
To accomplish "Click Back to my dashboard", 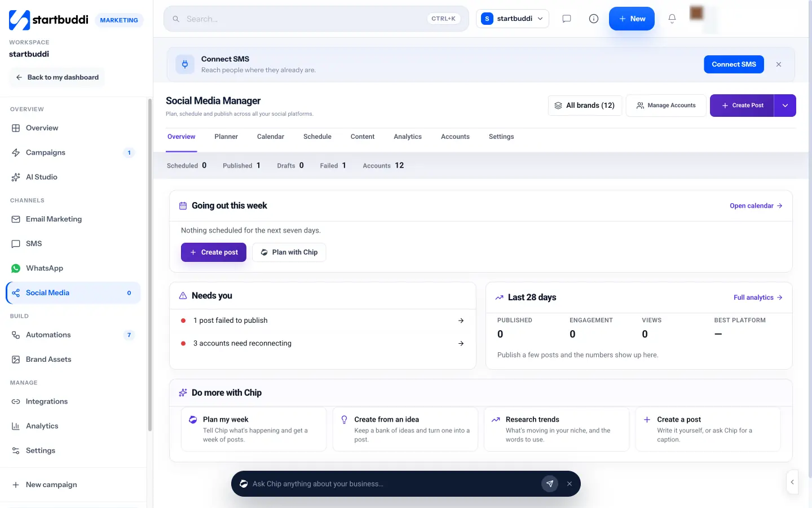I will tap(57, 77).
